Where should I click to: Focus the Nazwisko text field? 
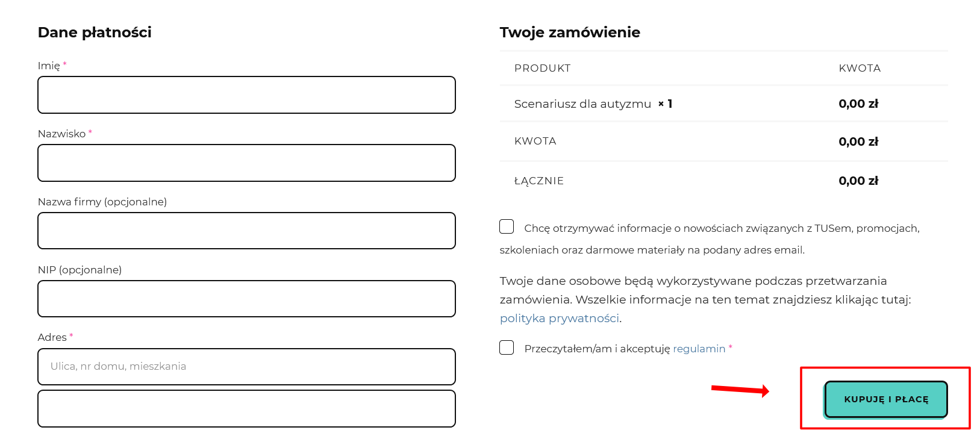pyautogui.click(x=246, y=163)
